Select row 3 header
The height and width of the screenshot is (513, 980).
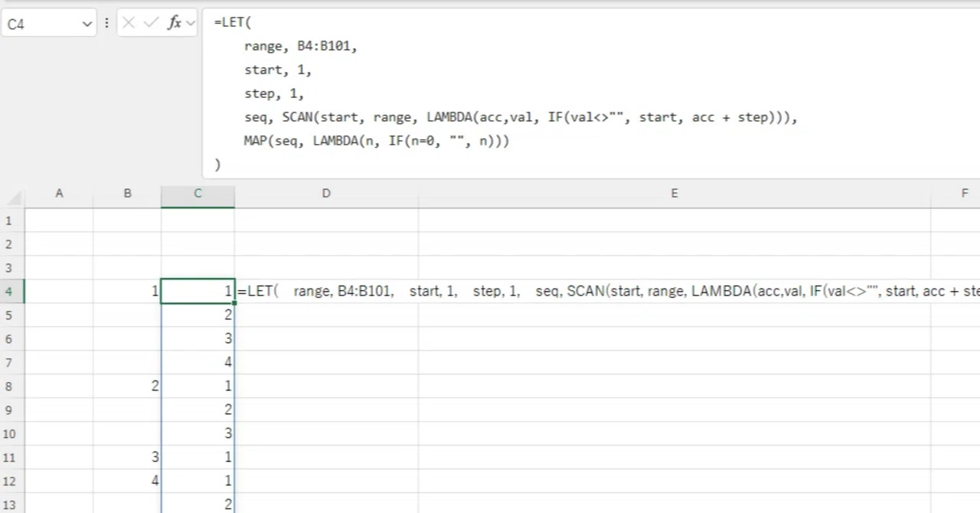click(x=12, y=268)
